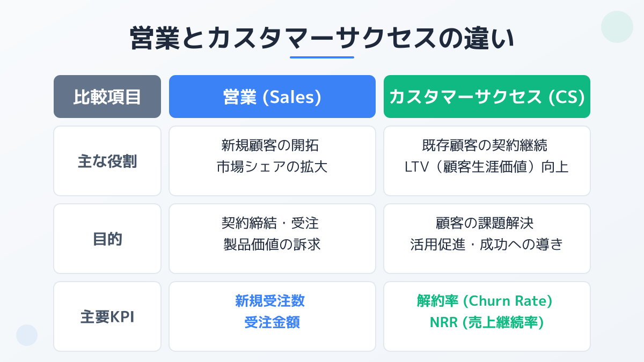Click the 顧客の課題解決 text line

pos(487,223)
